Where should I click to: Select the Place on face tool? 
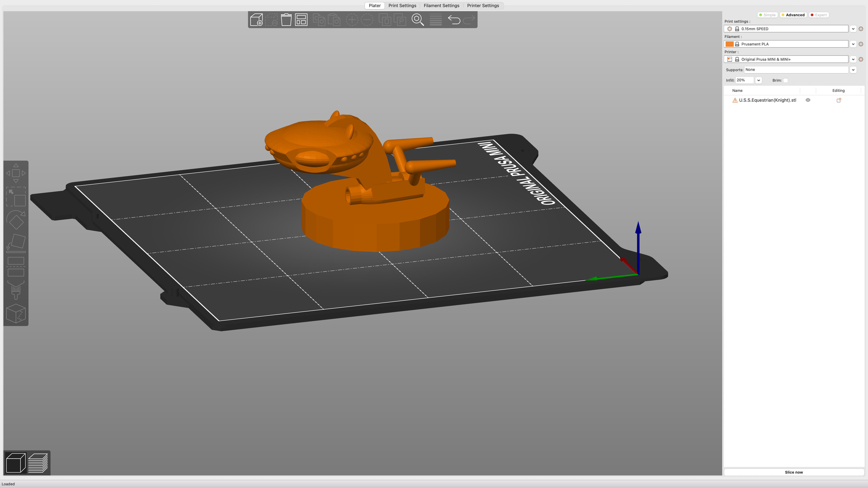[x=16, y=243]
